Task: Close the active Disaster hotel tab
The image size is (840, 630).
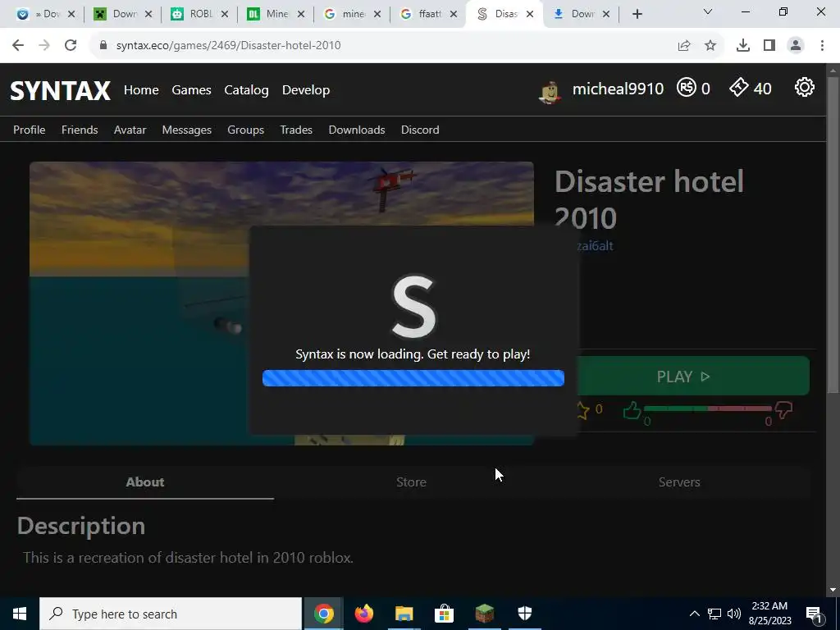Action: click(530, 15)
